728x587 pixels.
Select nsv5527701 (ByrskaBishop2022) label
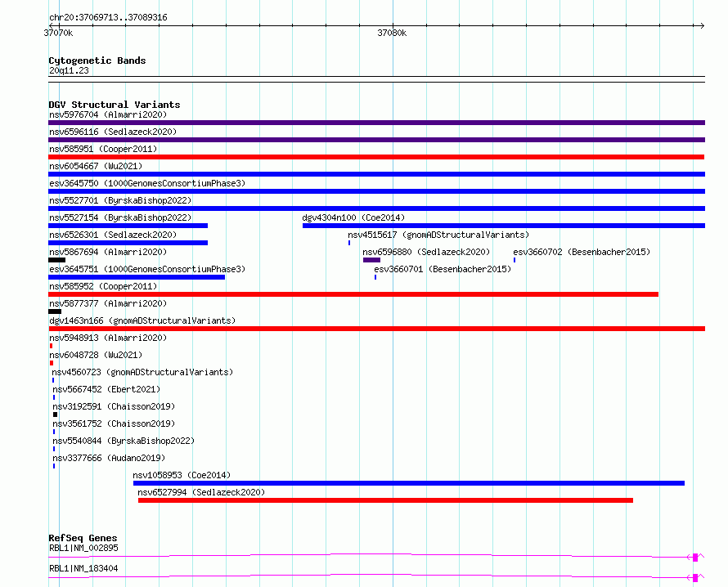point(120,200)
